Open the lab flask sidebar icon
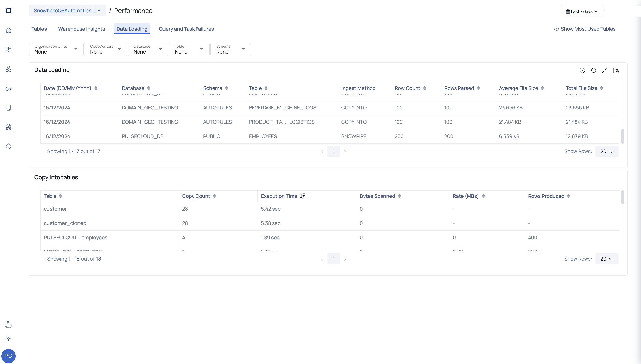641x364 pixels. click(x=9, y=325)
